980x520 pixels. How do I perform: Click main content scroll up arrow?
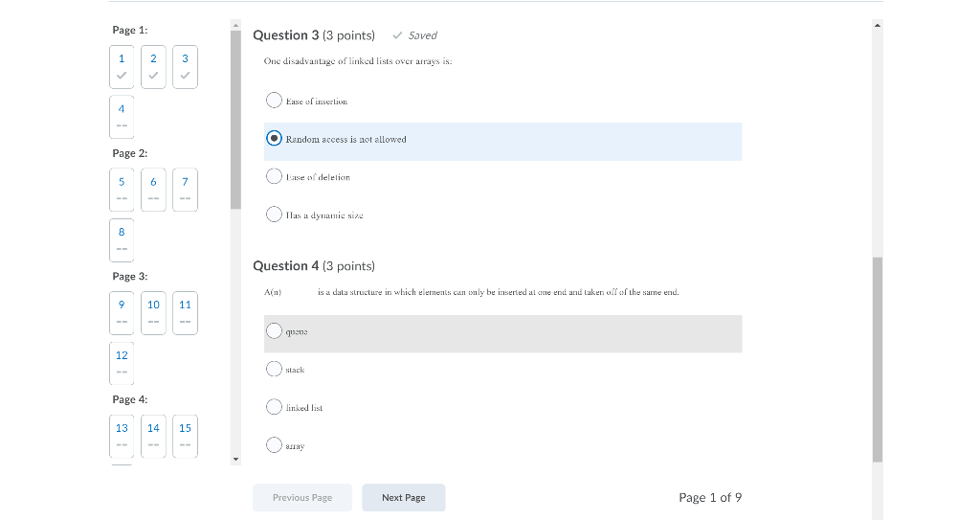pyautogui.click(x=878, y=26)
